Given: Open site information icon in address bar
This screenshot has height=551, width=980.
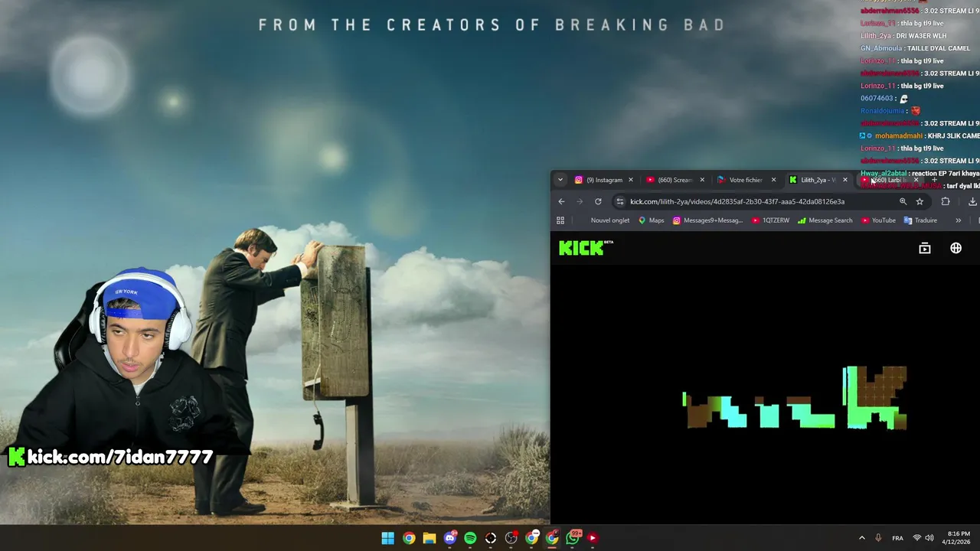Looking at the screenshot, I should tap(620, 201).
